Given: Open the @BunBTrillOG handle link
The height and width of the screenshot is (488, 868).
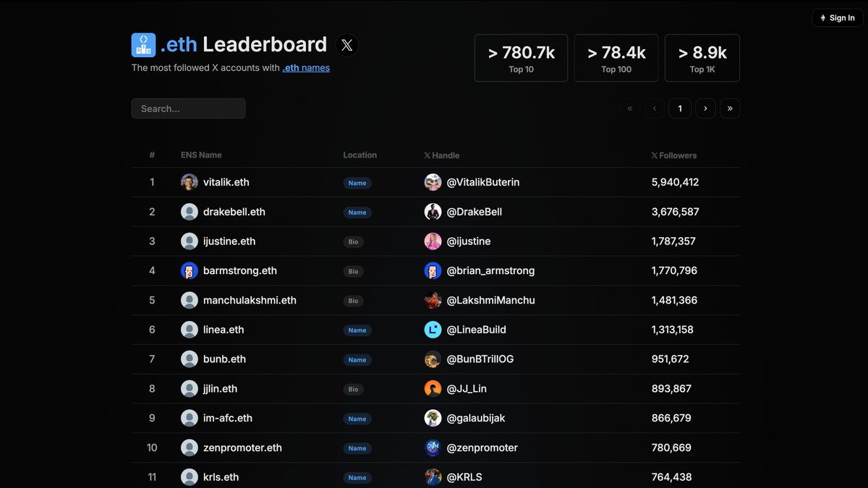Looking at the screenshot, I should click(480, 359).
